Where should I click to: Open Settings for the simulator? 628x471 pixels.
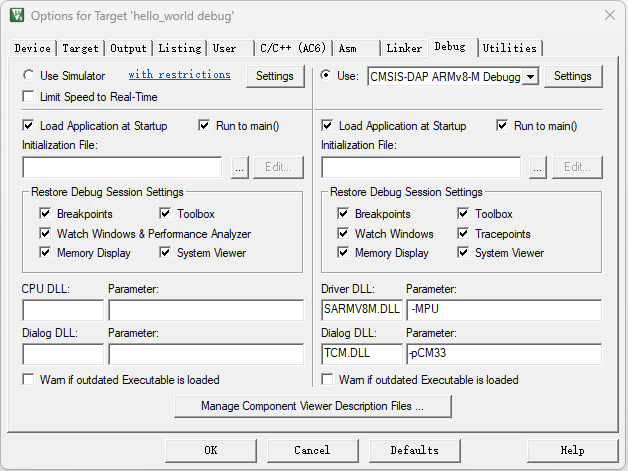[275, 76]
